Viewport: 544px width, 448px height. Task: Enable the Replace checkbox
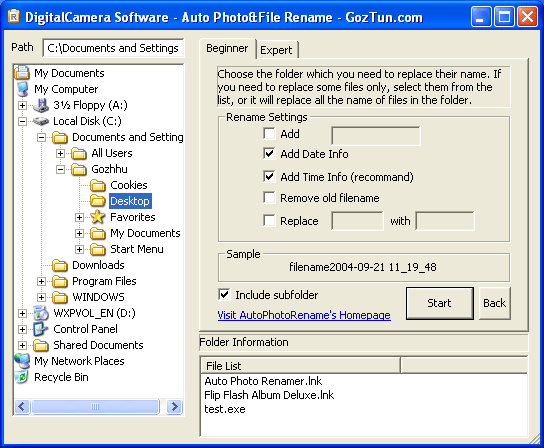click(269, 221)
